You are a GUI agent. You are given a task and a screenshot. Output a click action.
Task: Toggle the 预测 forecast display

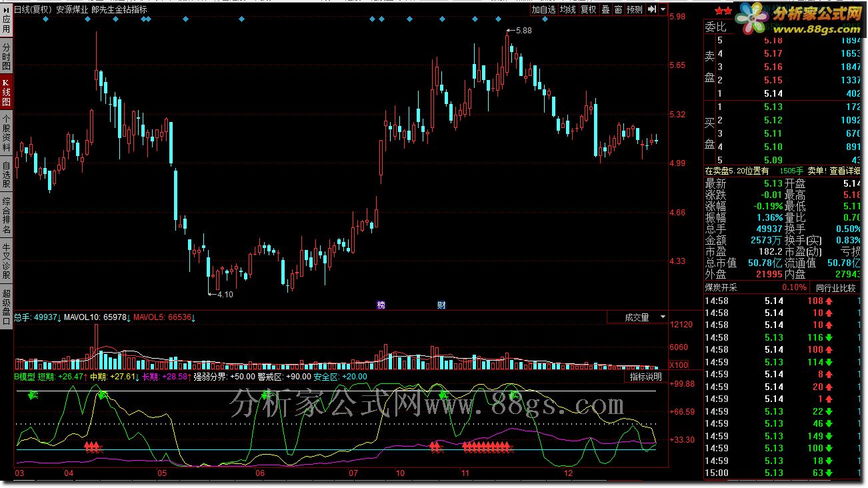coord(635,9)
